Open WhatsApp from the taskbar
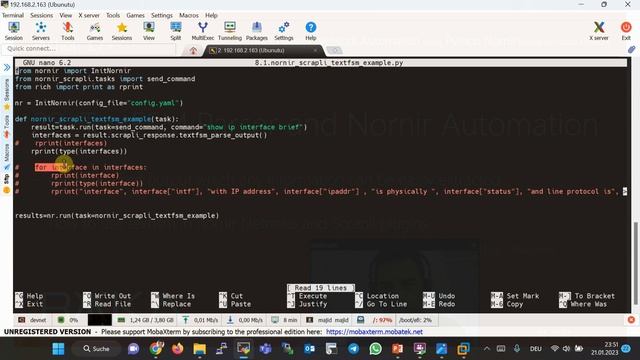Screen dimensions: 640x360 [x=375, y=349]
